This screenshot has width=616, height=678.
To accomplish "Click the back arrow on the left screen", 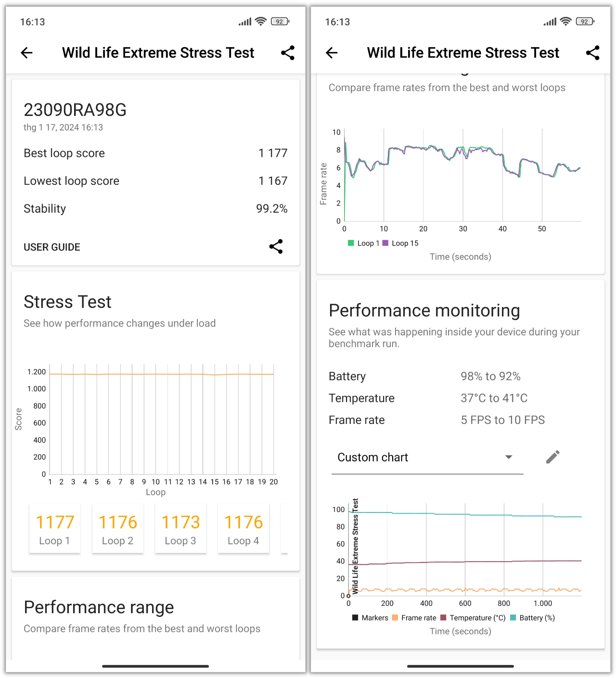I will 26,53.
